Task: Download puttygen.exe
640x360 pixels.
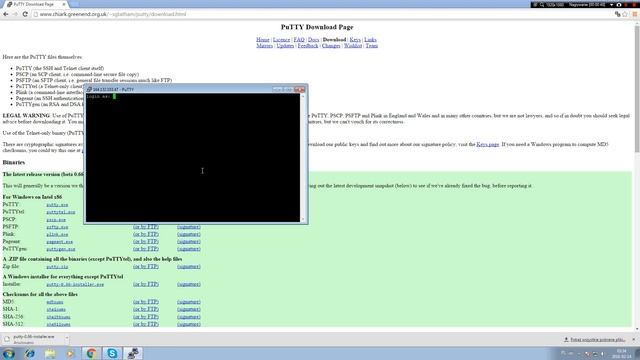Action: tap(60, 249)
